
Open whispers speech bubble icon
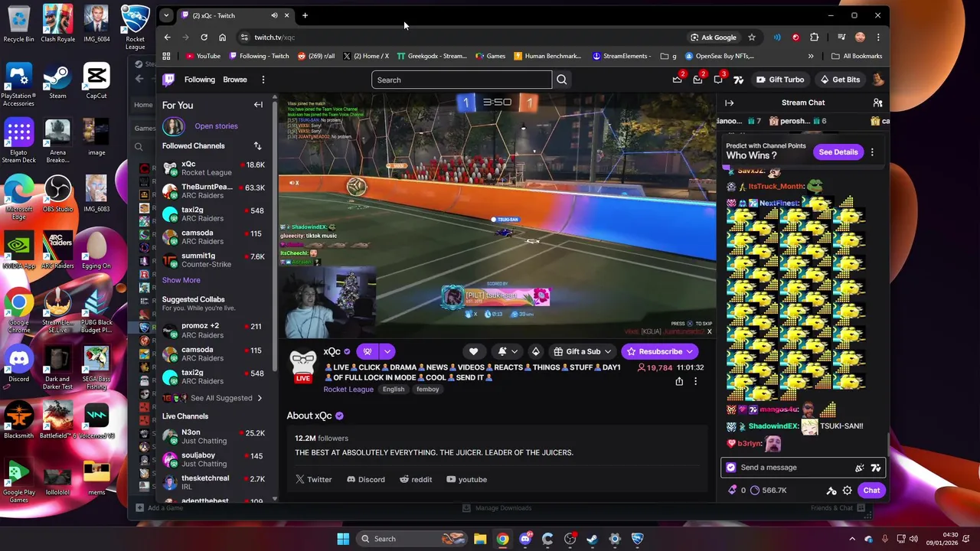pos(718,80)
